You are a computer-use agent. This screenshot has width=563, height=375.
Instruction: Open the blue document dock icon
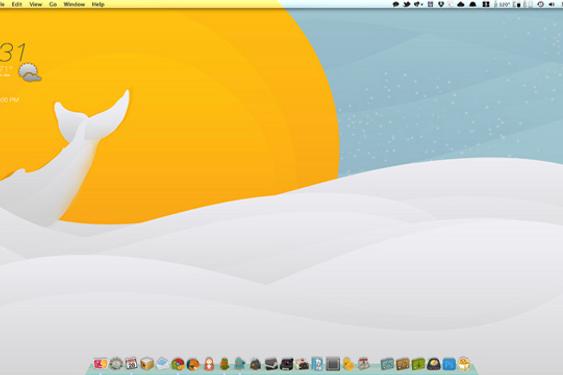point(317,364)
